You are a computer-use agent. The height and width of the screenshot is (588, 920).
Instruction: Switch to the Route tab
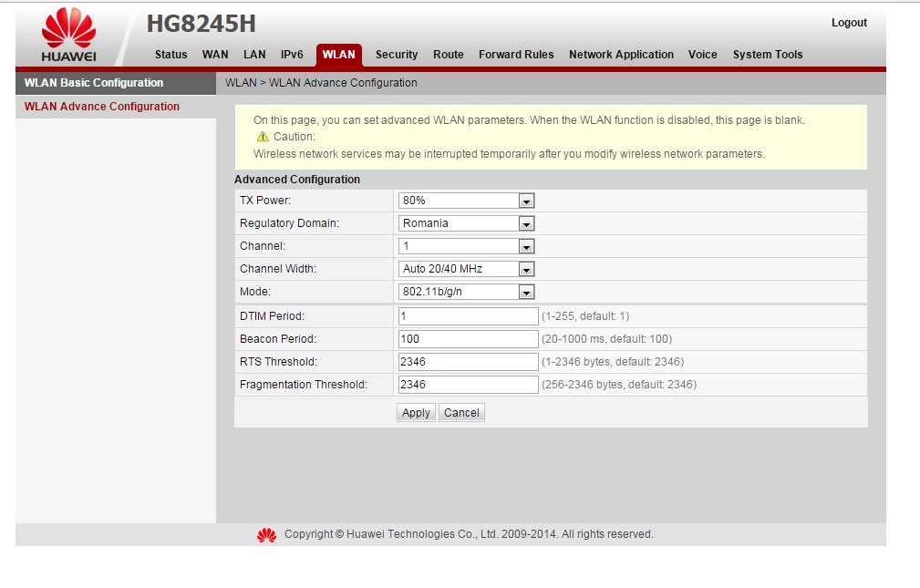[x=449, y=55]
